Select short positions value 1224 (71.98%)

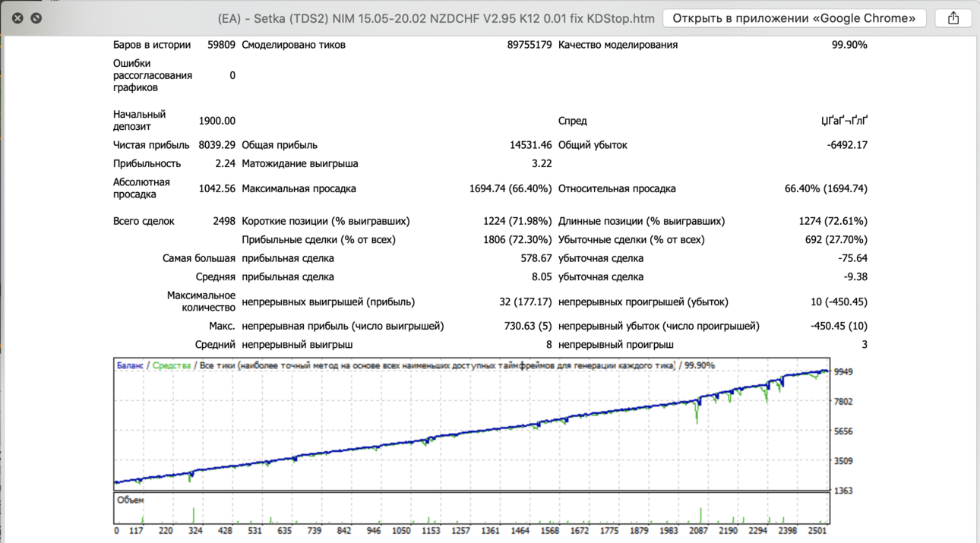(517, 221)
